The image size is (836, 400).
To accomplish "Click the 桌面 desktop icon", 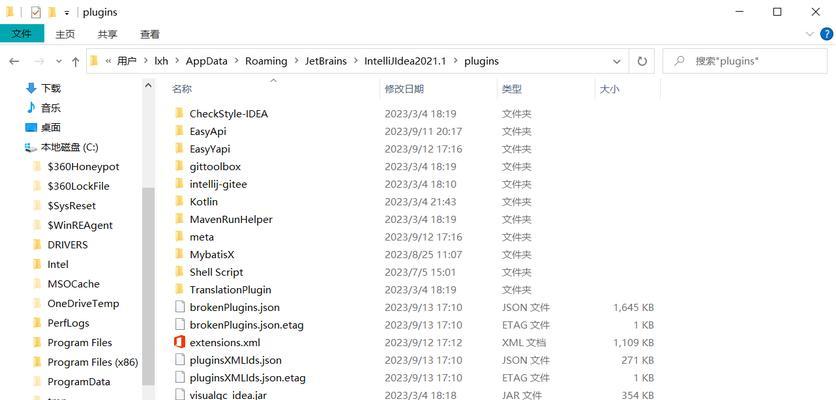I will pyautogui.click(x=31, y=127).
